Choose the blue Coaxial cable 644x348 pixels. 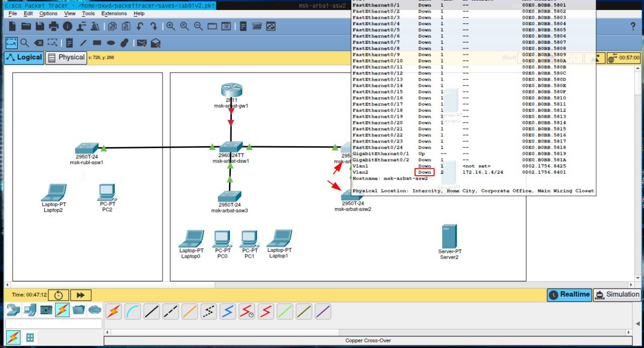[228, 312]
